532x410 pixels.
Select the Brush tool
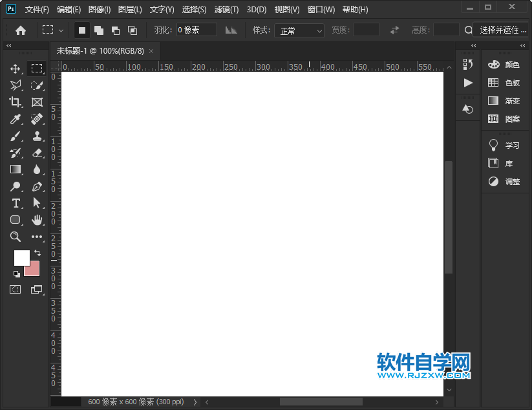tap(16, 136)
